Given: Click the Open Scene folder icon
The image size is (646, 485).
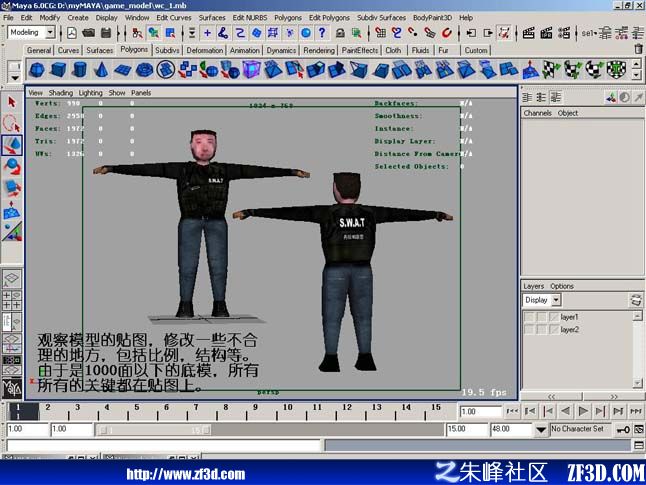Looking at the screenshot, I should pos(89,33).
